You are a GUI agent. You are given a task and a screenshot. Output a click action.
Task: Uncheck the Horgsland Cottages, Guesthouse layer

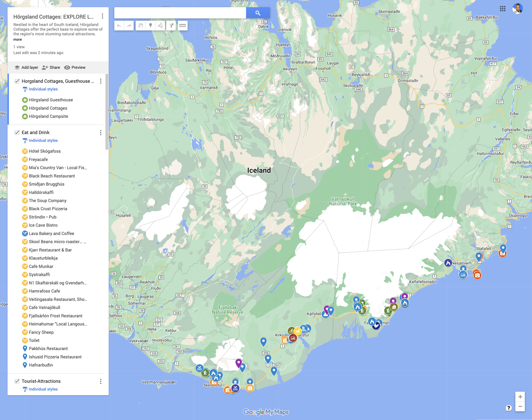point(17,81)
